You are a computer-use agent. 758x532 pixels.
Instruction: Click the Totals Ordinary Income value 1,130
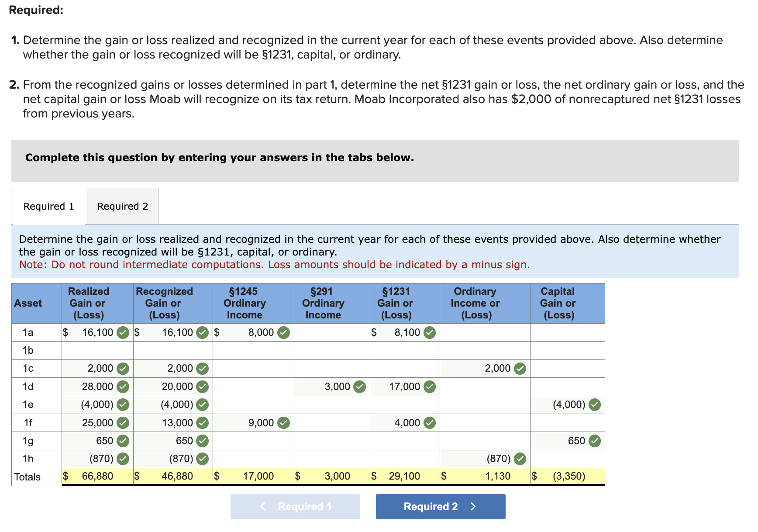pyautogui.click(x=498, y=476)
